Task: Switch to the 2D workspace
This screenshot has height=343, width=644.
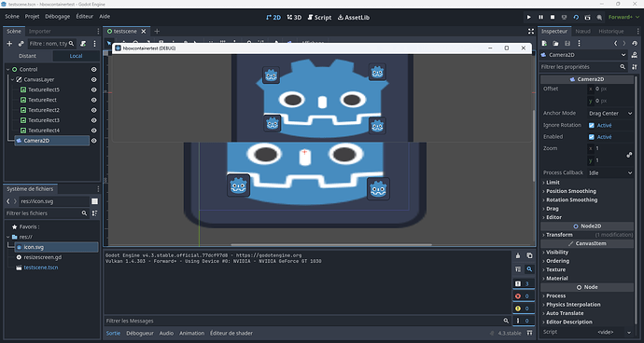Action: (x=273, y=17)
